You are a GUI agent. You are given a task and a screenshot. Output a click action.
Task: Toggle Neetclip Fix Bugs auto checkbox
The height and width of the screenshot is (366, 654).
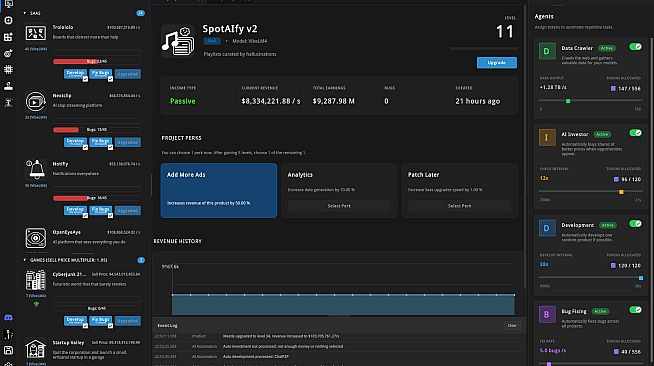[x=110, y=148]
